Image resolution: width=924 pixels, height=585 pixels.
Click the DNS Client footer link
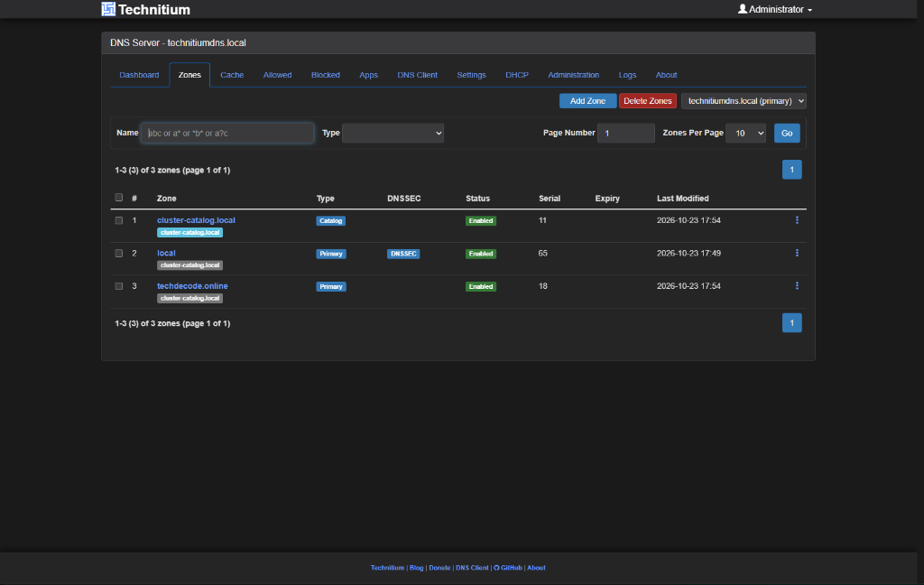tap(472, 568)
